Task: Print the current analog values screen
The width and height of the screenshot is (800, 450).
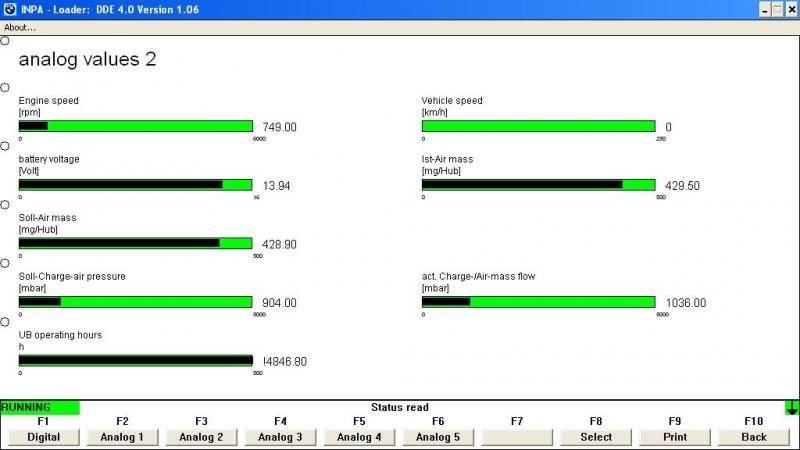Action: pos(675,437)
